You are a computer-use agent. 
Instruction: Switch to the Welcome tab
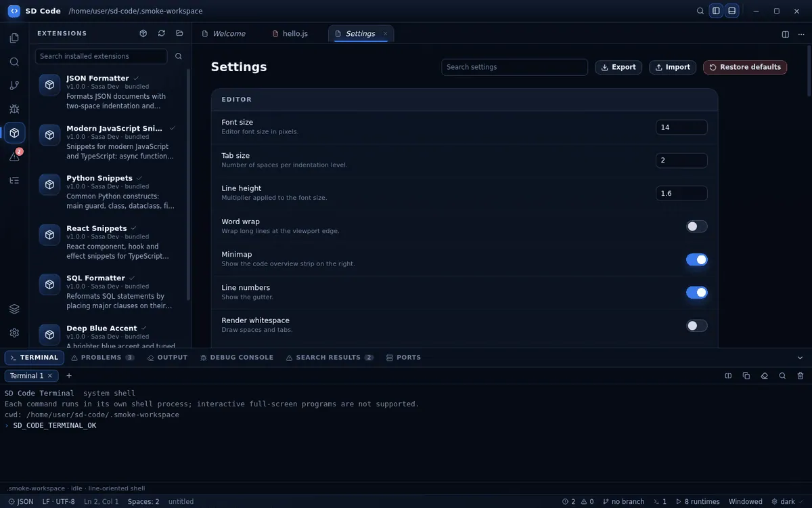(x=224, y=34)
